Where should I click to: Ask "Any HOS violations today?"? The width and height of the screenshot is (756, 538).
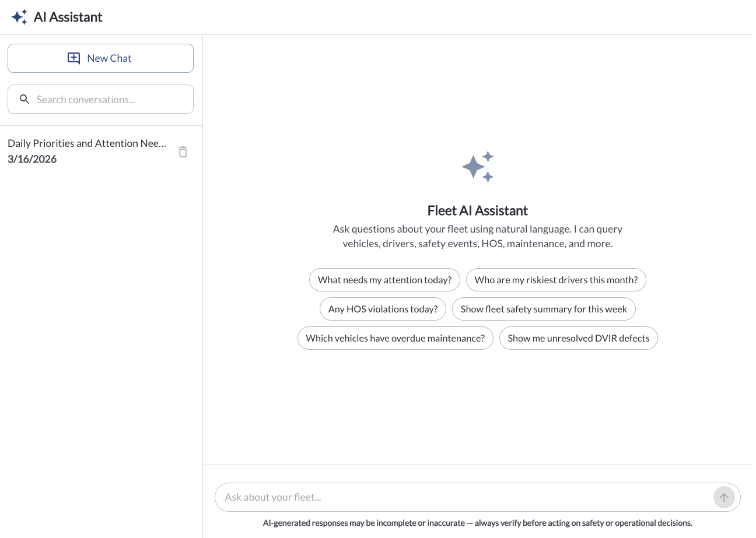point(383,309)
